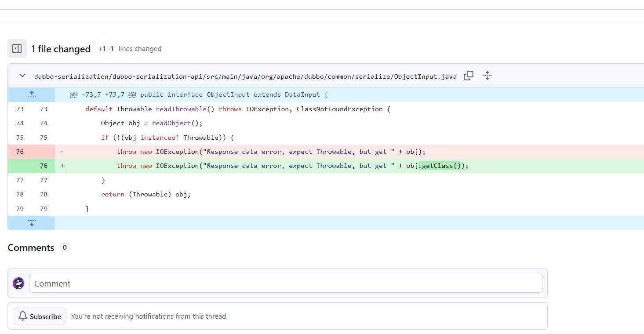Click the '1 file changed' heading
Screen dimensions: 644x334
[61, 49]
